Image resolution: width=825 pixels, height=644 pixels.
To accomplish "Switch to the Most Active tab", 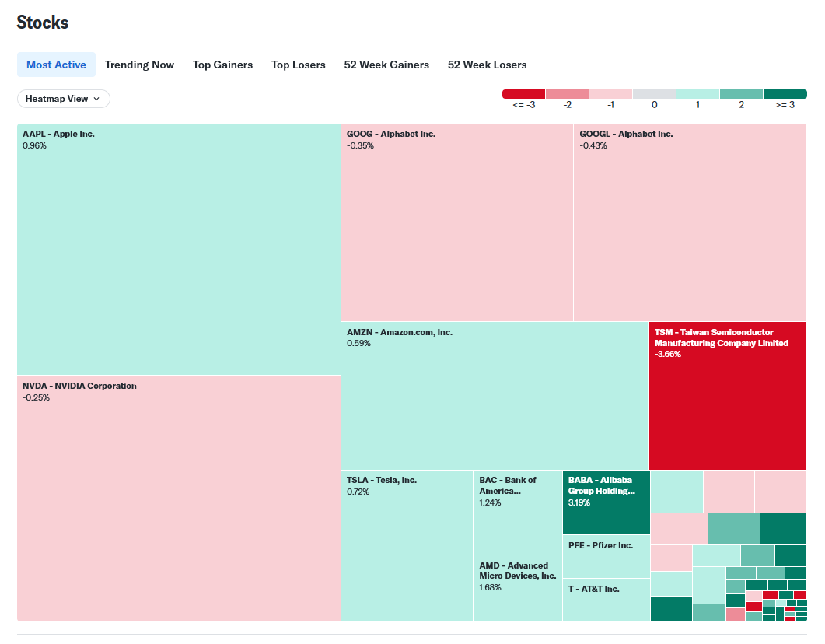I will pos(56,65).
